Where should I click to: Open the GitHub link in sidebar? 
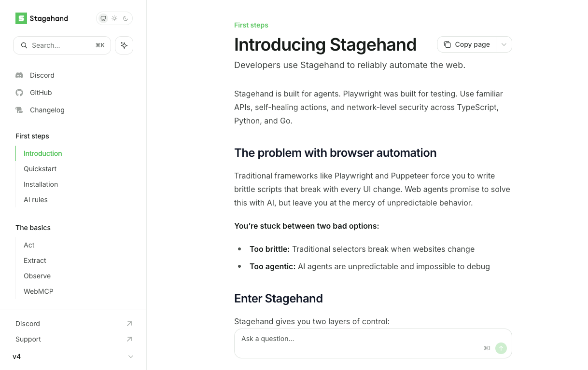[41, 93]
